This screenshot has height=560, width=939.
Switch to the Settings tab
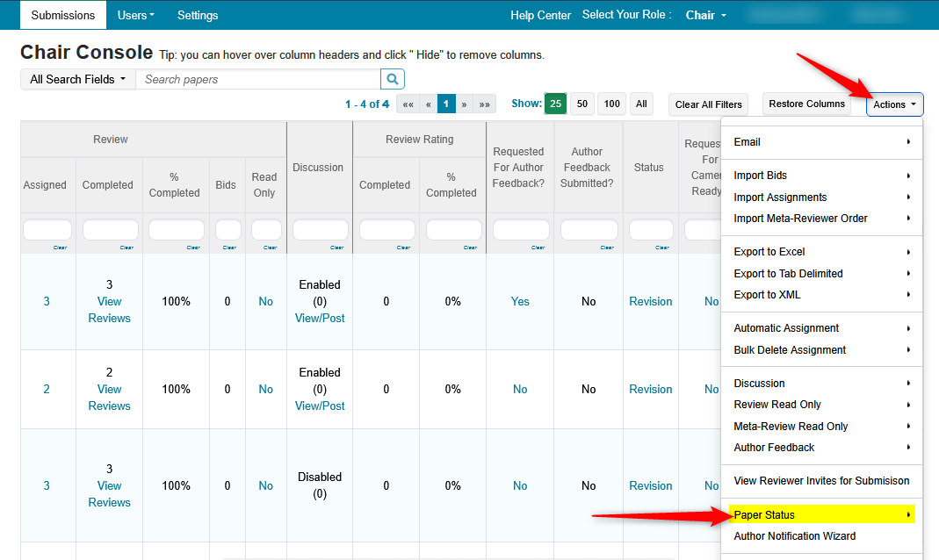198,15
